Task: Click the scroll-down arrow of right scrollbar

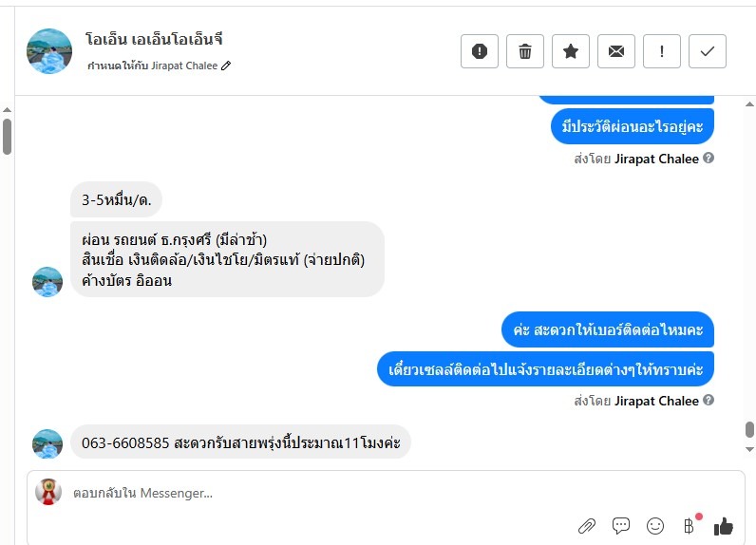Action: tap(749, 449)
